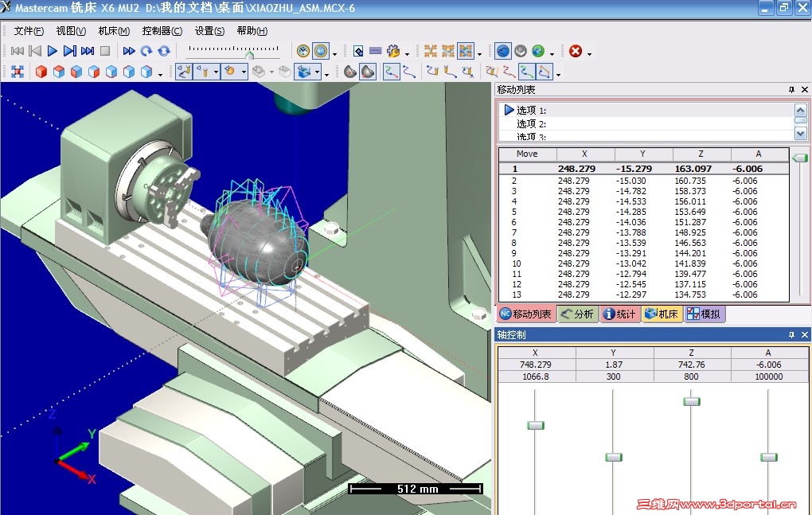The image size is (812, 515).
Task: Toggle the toolpath with tool display icon
Action: click(x=184, y=72)
